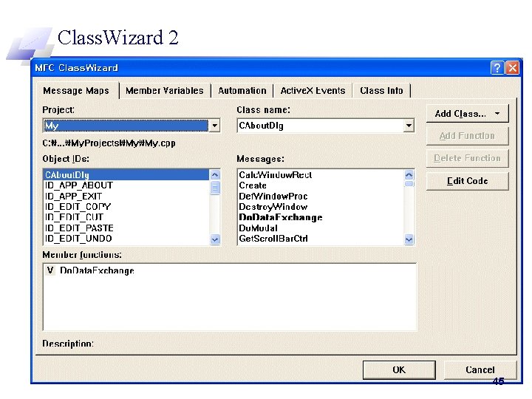Screen dimensions: 532x399
Task: Select ID_EDIT_COPY in Object IDs
Action: (126, 207)
